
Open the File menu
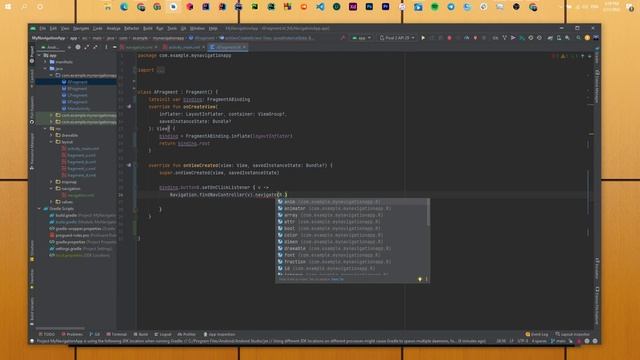coord(42,29)
